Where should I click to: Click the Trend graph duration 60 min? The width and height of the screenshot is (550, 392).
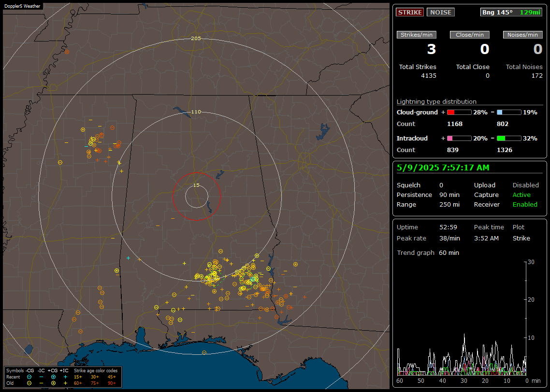coord(449,253)
